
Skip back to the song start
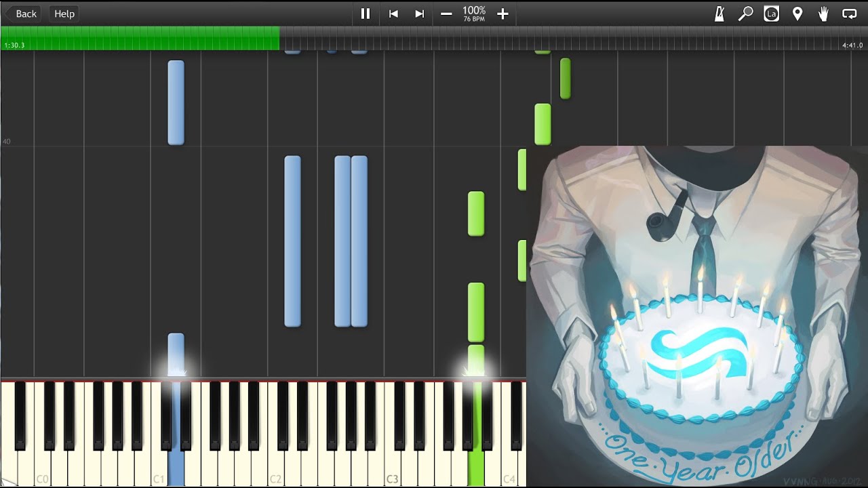(393, 14)
